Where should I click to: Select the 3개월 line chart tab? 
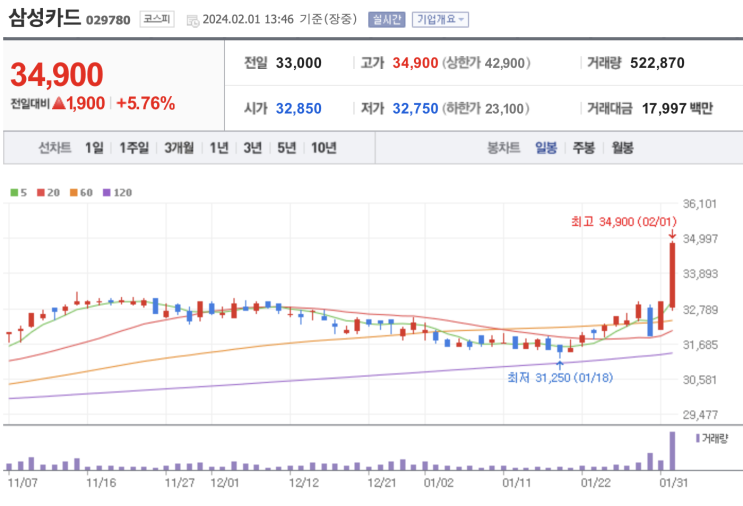tap(179, 148)
